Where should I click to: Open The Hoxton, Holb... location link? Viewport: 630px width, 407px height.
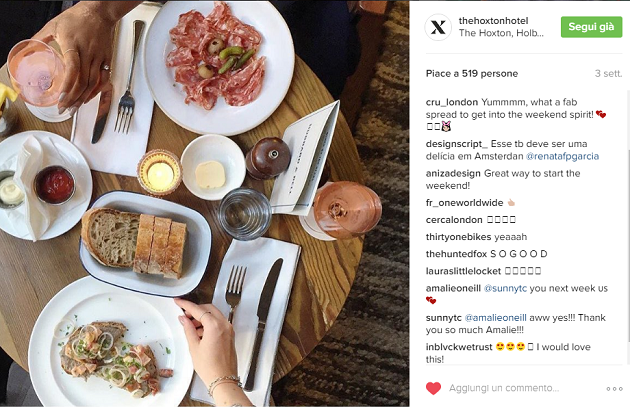(x=501, y=33)
